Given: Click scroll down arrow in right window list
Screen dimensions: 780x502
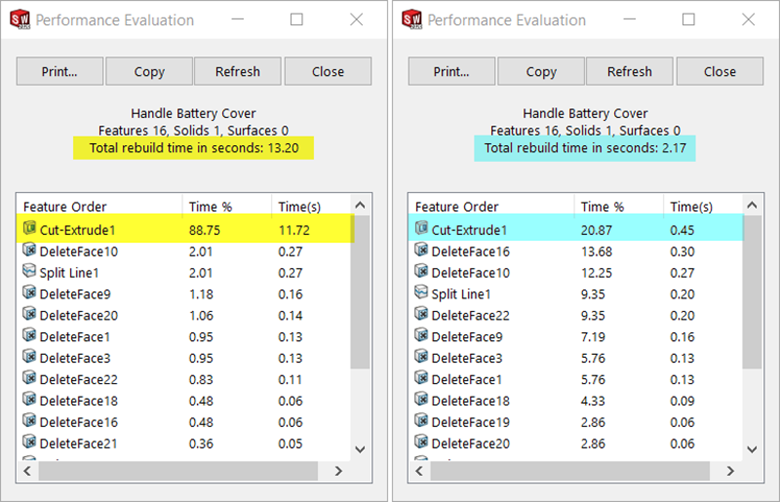Looking at the screenshot, I should [x=753, y=449].
